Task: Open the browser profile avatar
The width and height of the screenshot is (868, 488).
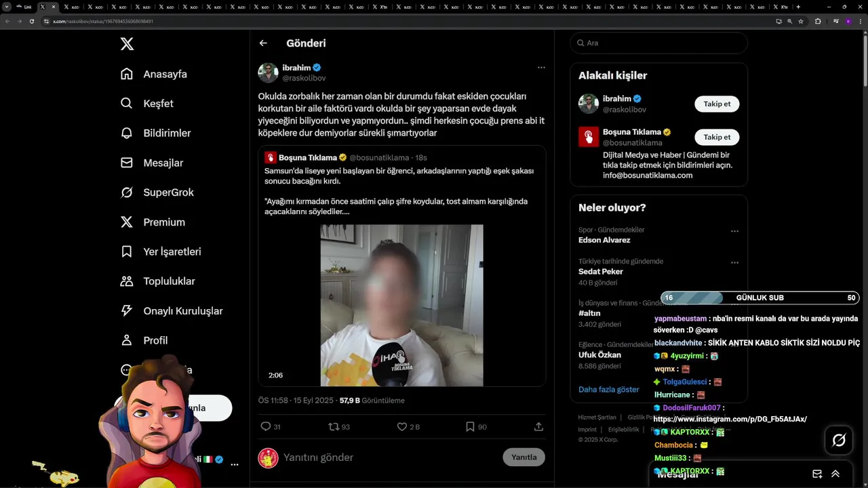Action: (848, 21)
